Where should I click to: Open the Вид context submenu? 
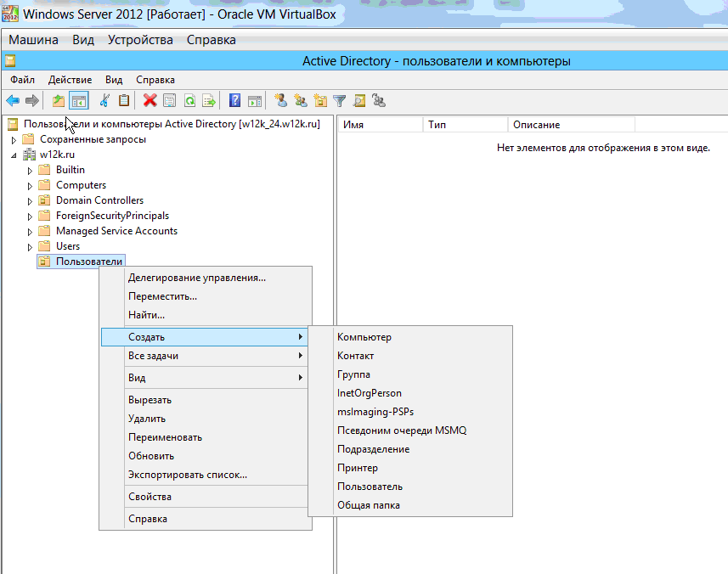[x=204, y=377]
